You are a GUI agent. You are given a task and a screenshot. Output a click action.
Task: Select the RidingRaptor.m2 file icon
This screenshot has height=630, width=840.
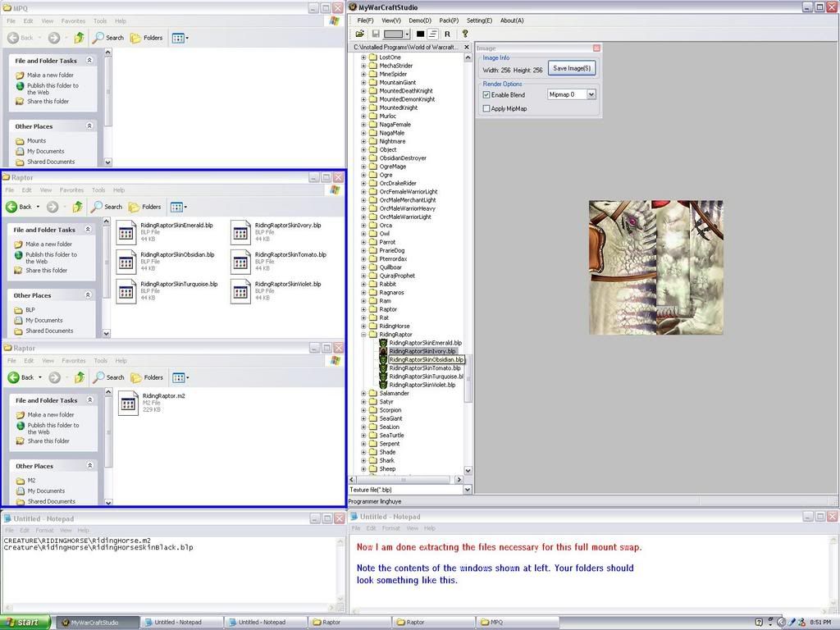coord(128,404)
